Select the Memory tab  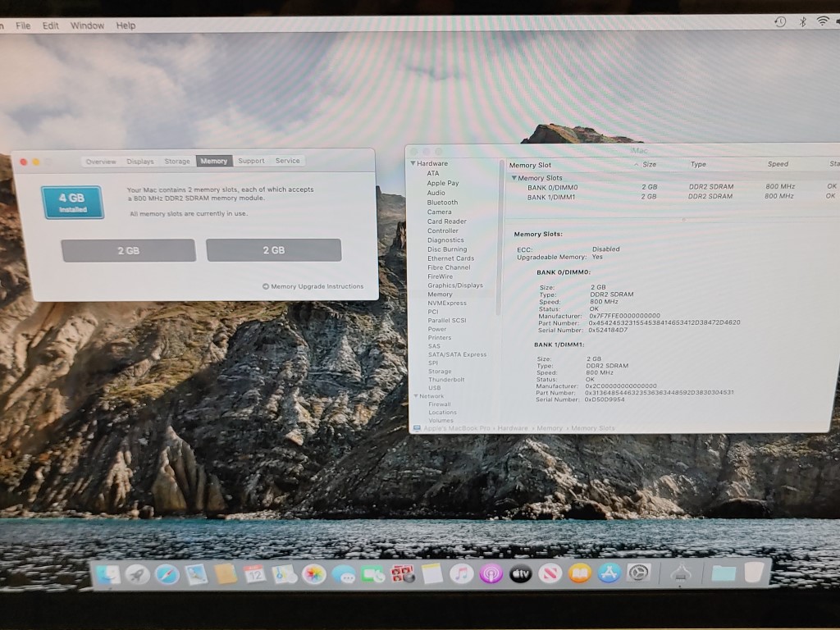(214, 161)
